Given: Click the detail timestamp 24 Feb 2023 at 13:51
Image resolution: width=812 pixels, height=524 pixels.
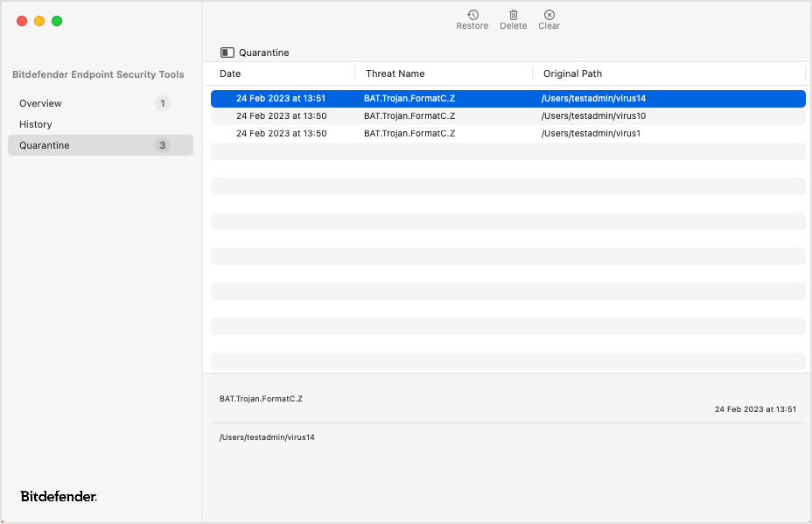Looking at the screenshot, I should pos(755,409).
